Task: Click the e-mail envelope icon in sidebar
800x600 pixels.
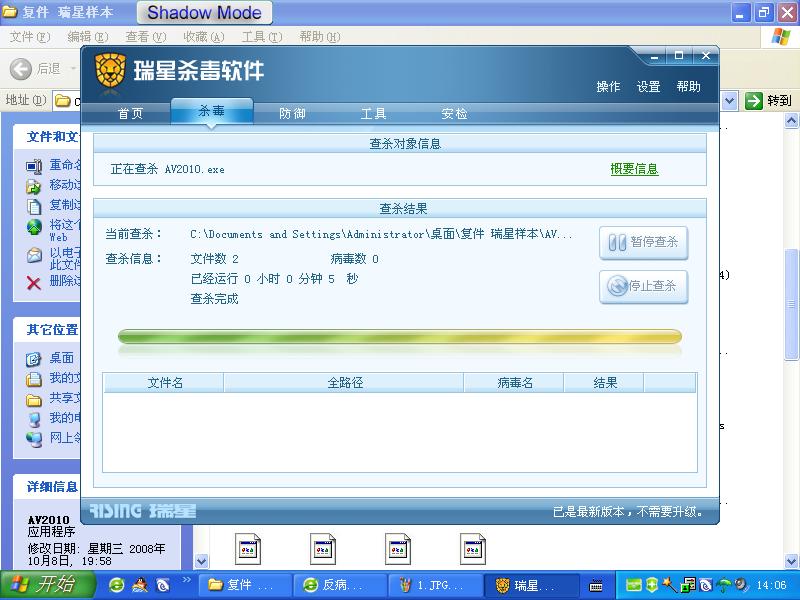Action: click(x=34, y=255)
